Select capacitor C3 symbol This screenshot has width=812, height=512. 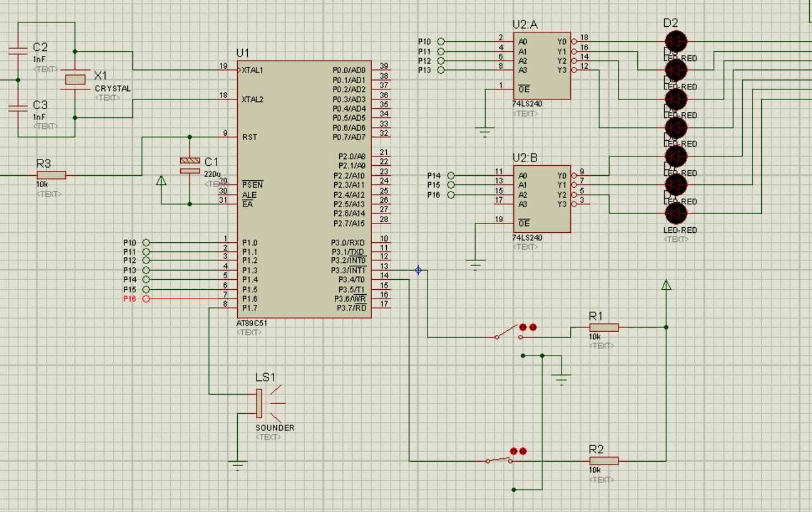click(18, 108)
